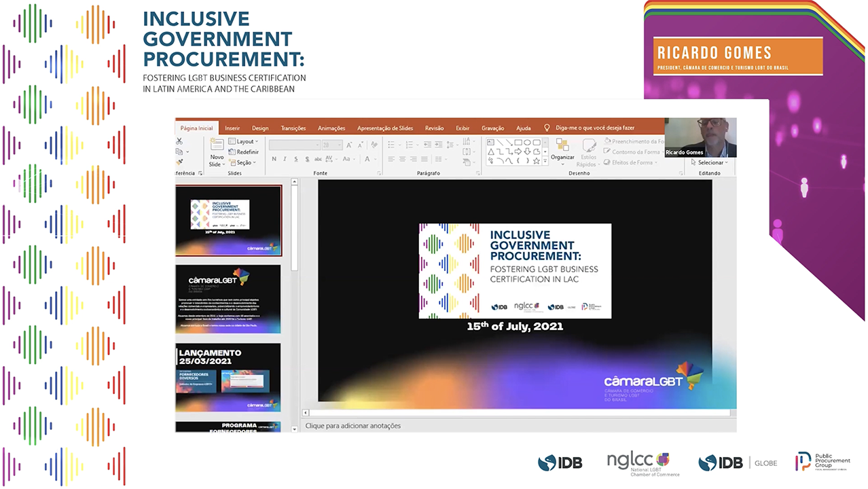This screenshot has width=868, height=489.
Task: Click the Cut scissors icon
Action: (x=179, y=141)
